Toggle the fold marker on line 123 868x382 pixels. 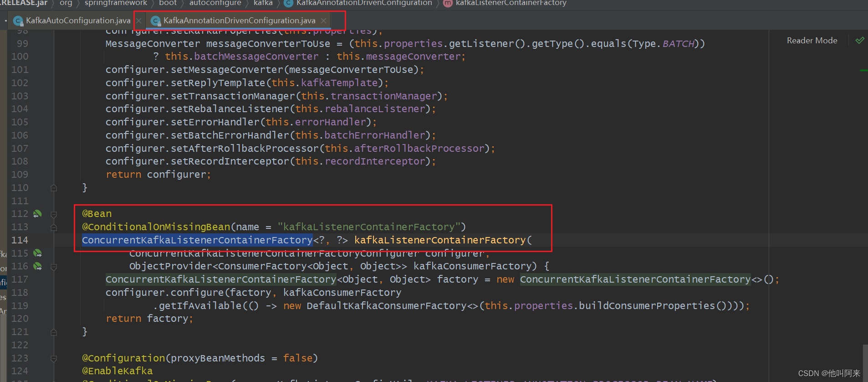(54, 358)
